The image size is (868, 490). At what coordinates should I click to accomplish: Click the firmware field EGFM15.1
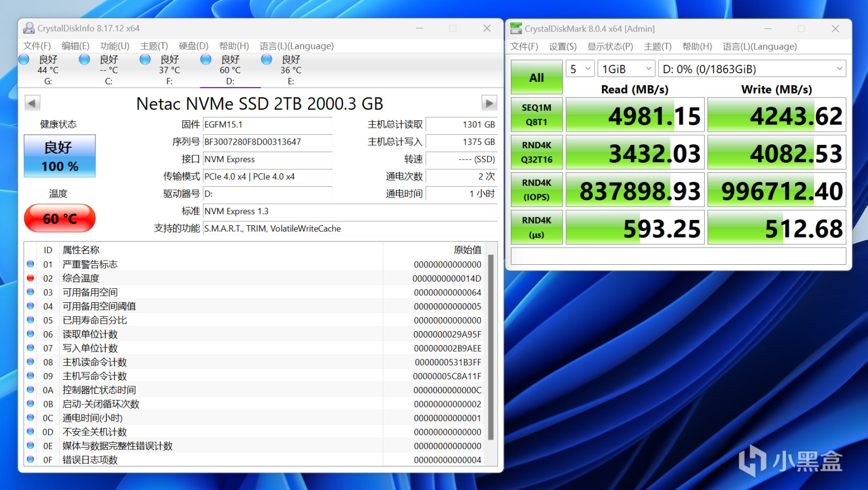pos(268,125)
